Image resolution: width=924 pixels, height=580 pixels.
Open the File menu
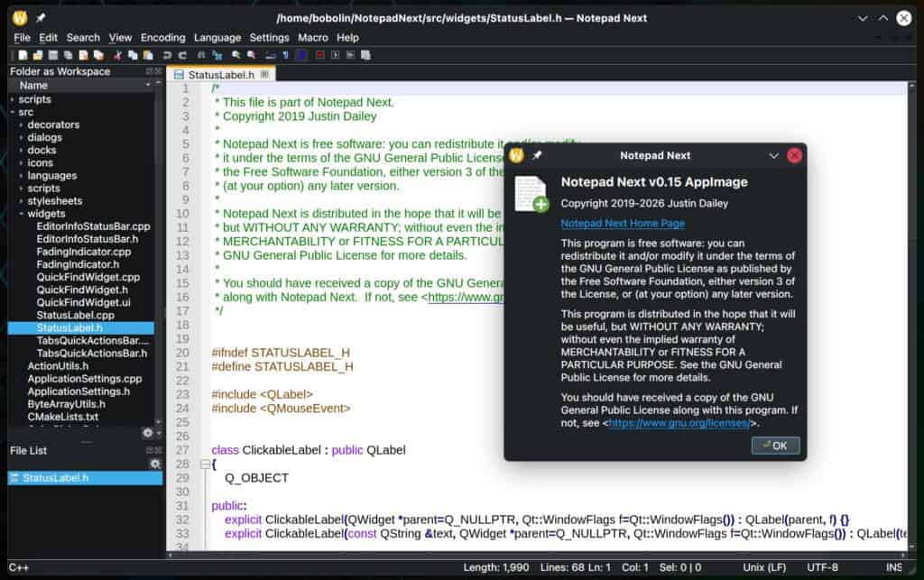pyautogui.click(x=22, y=38)
